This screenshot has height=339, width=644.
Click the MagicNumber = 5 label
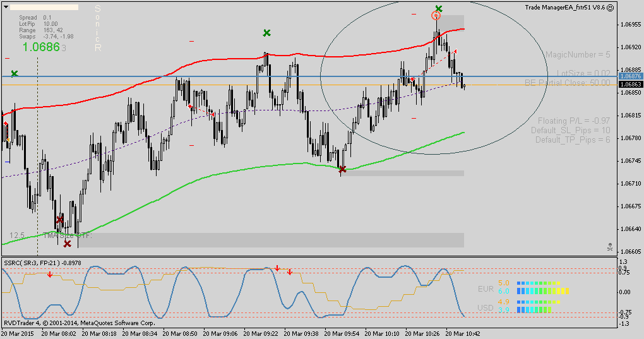578,54
